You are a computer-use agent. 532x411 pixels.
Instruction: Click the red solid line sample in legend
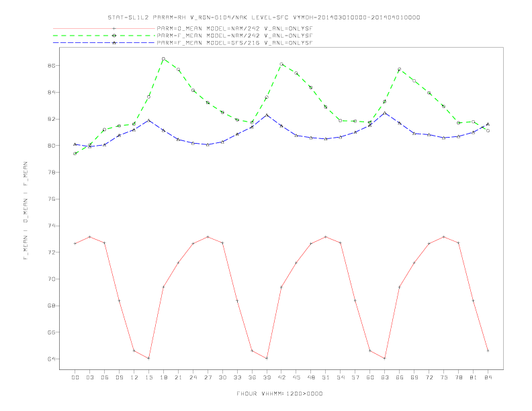click(104, 28)
